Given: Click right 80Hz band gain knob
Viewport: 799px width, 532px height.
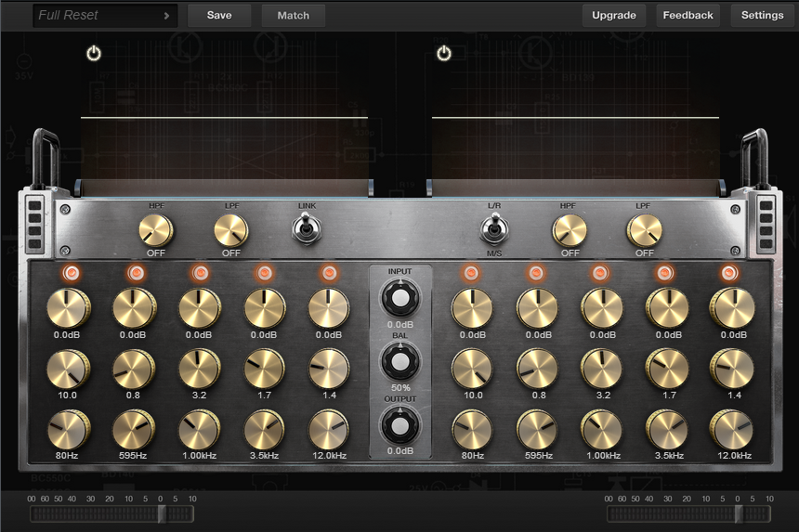Looking at the screenshot, I should 472,308.
